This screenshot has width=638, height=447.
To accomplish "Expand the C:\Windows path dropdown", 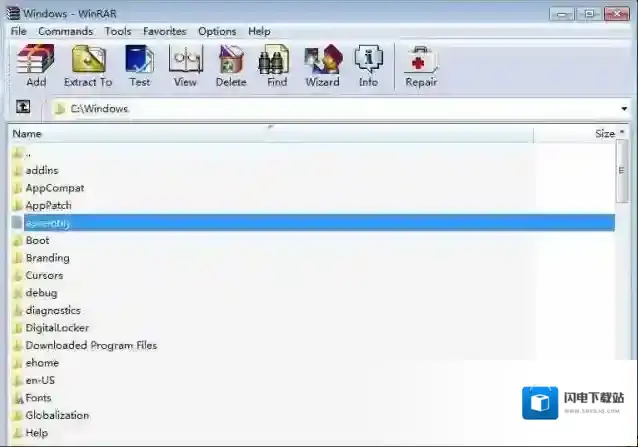I will (624, 109).
